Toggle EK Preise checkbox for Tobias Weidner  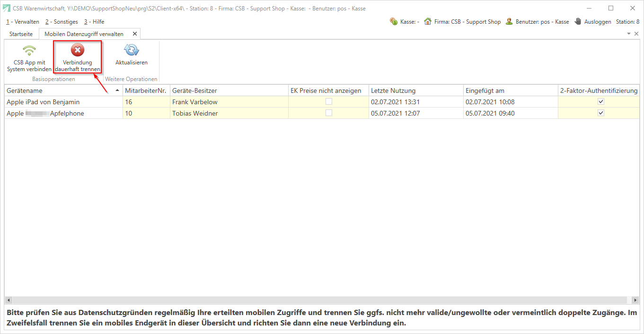[x=328, y=113]
